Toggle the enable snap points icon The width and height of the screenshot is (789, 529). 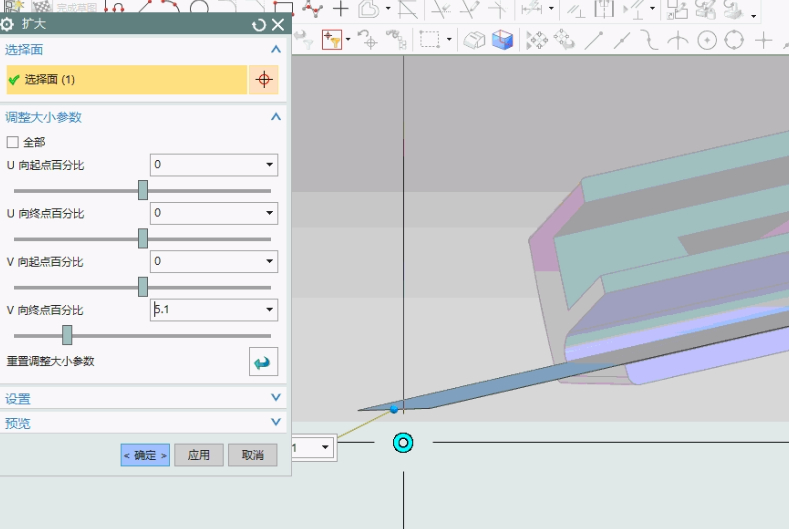[536, 40]
